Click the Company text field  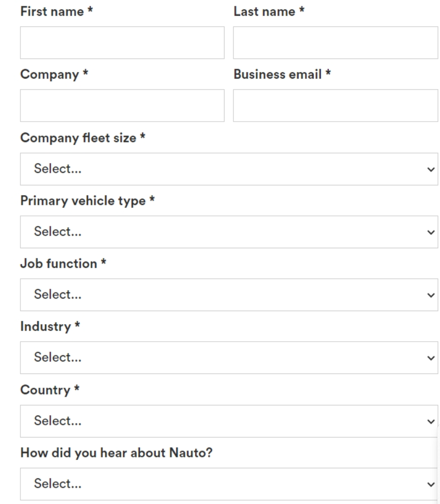pos(122,105)
